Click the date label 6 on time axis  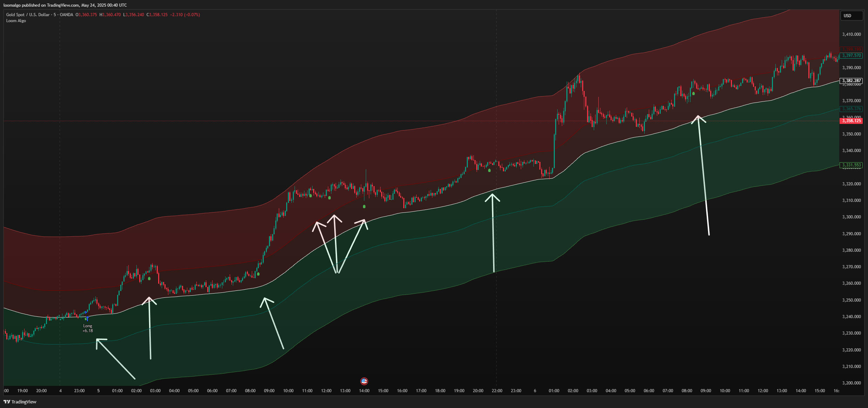(x=535, y=391)
